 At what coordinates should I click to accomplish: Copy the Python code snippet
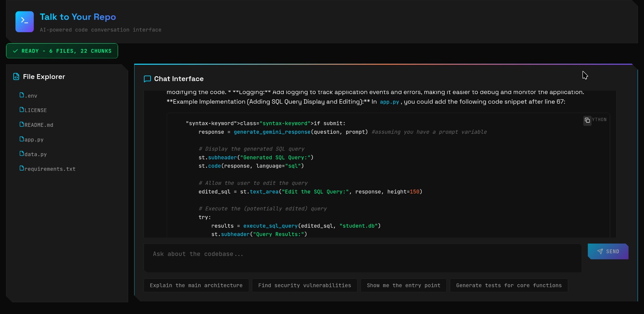pos(587,120)
